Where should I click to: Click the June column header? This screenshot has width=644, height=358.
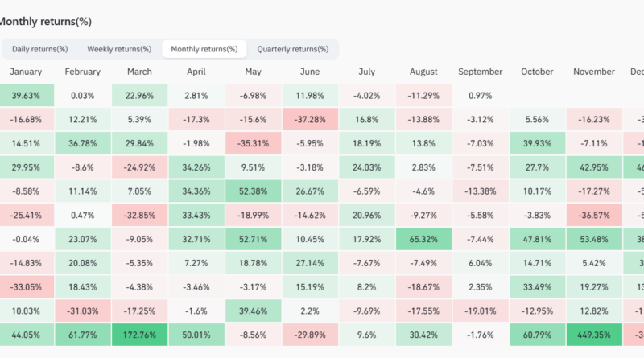[x=310, y=72]
